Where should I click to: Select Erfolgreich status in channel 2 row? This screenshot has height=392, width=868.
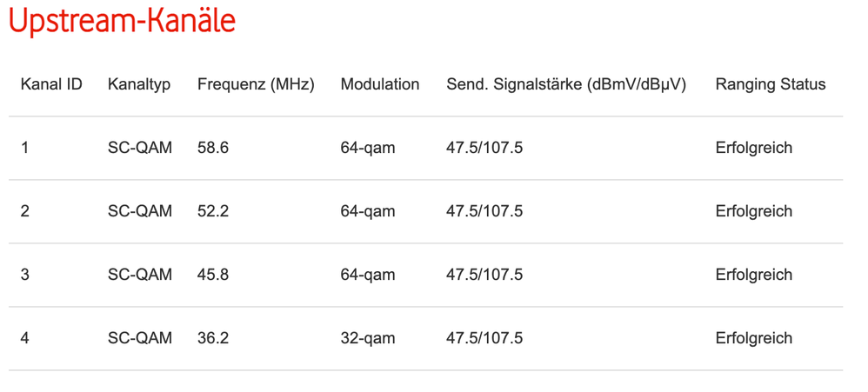click(754, 211)
